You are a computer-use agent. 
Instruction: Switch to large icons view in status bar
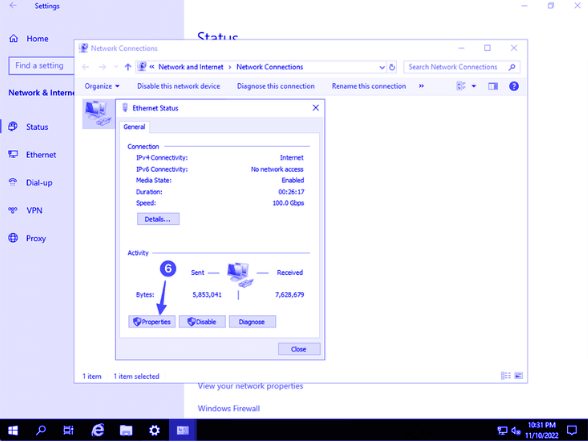coord(519,376)
